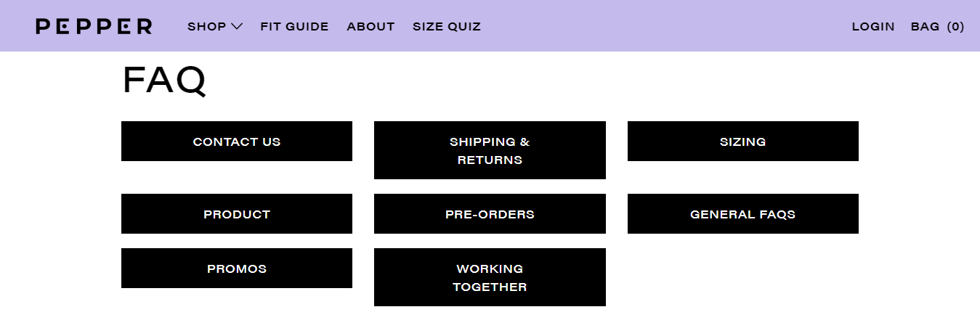Click the LOGIN link
Screen dimensions: 980x336
tap(873, 27)
